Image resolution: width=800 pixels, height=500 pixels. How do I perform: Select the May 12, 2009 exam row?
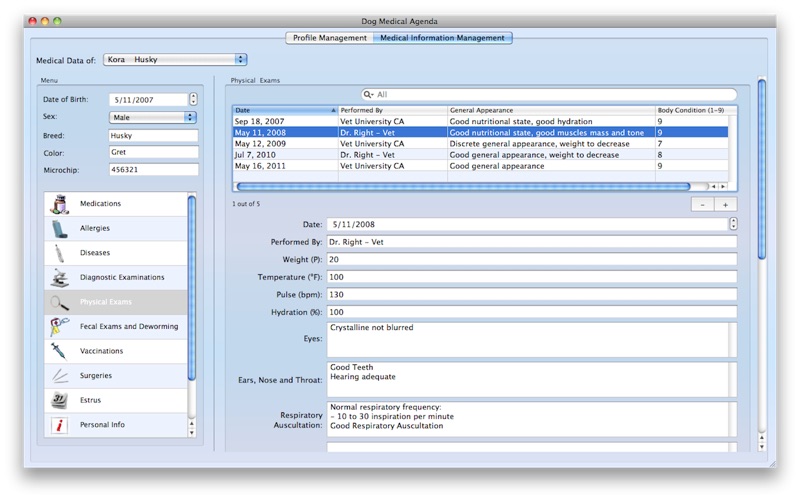pyautogui.click(x=481, y=144)
